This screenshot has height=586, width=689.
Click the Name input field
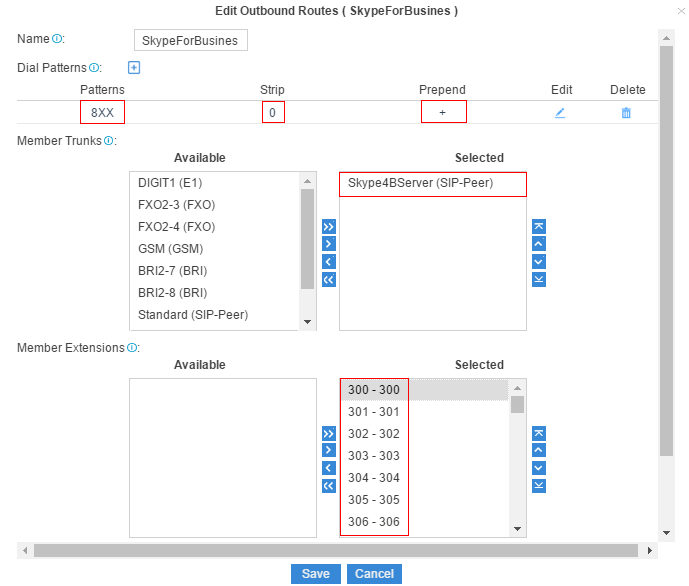pyautogui.click(x=191, y=40)
